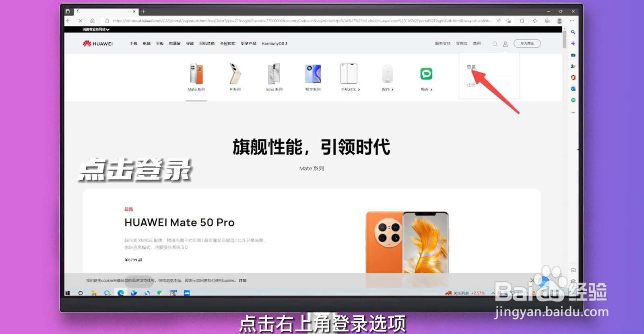Open the Edge sidebar games icon

[x=573, y=66]
